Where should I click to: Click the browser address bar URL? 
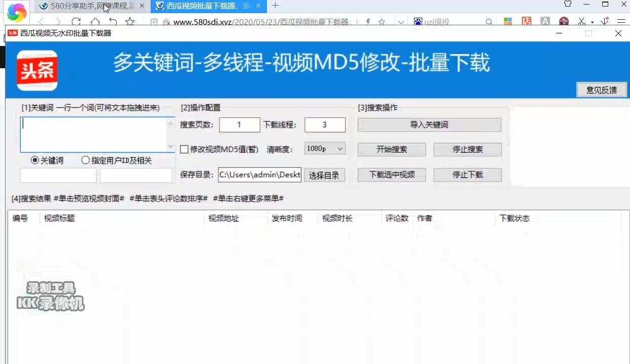262,22
